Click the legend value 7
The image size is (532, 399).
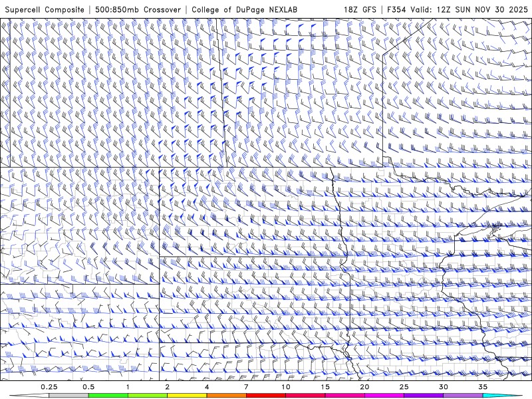click(x=246, y=387)
